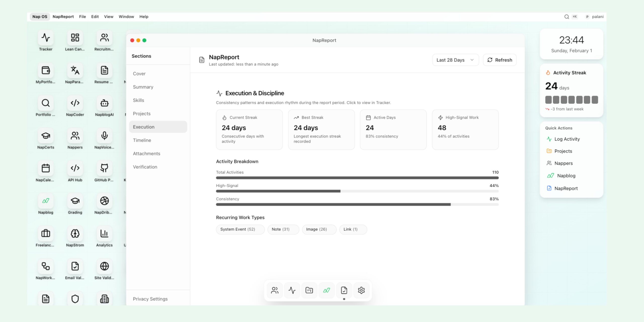Select the Tracker activity icon in the dock
Screen dimensions: 644x322
[292, 290]
